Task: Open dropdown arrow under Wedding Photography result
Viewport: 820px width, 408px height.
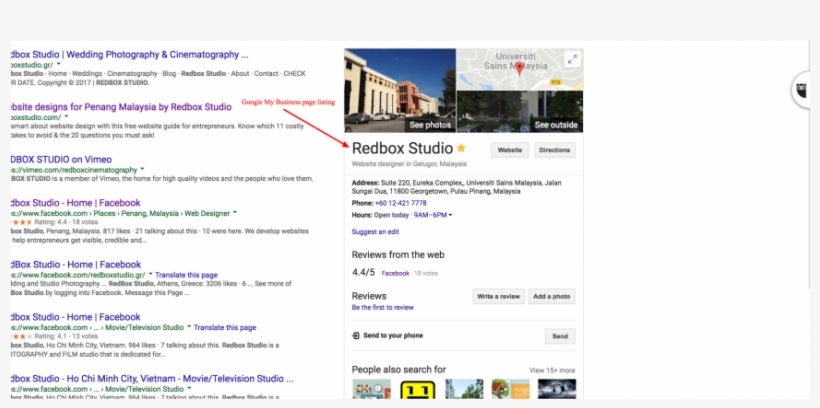Action: (59, 64)
